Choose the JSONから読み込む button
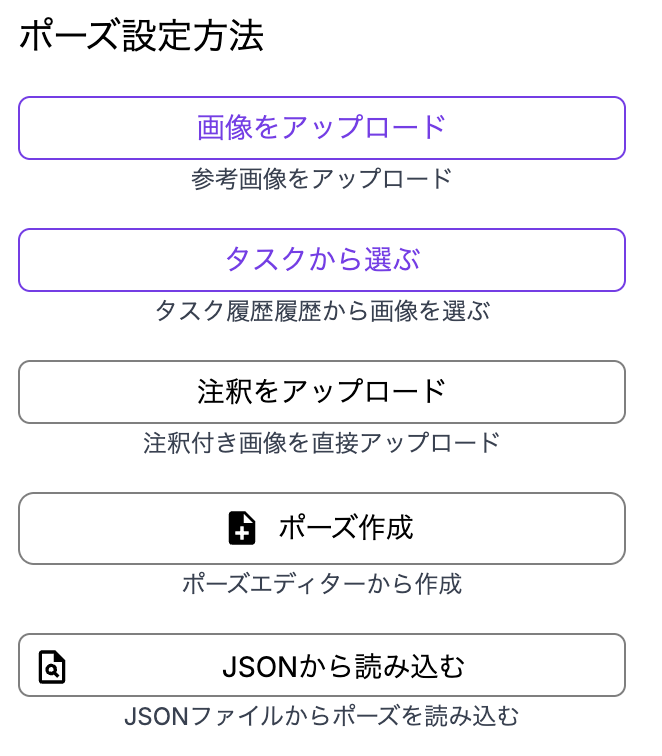The image size is (662, 756). point(322,666)
